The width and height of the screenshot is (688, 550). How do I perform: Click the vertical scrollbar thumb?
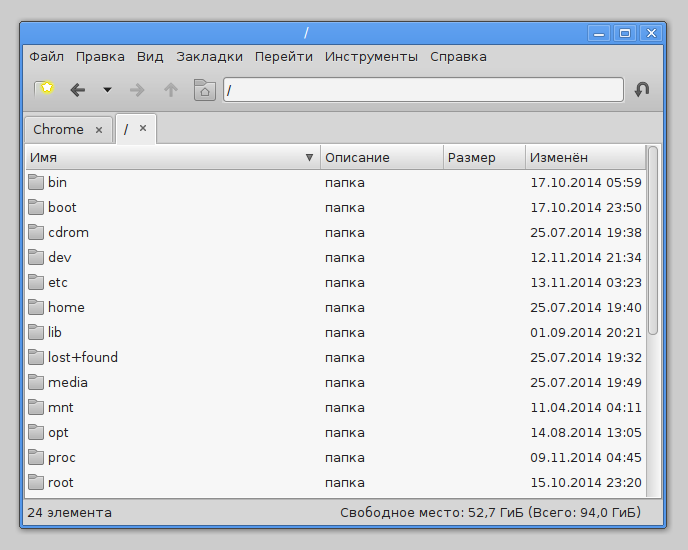click(653, 241)
